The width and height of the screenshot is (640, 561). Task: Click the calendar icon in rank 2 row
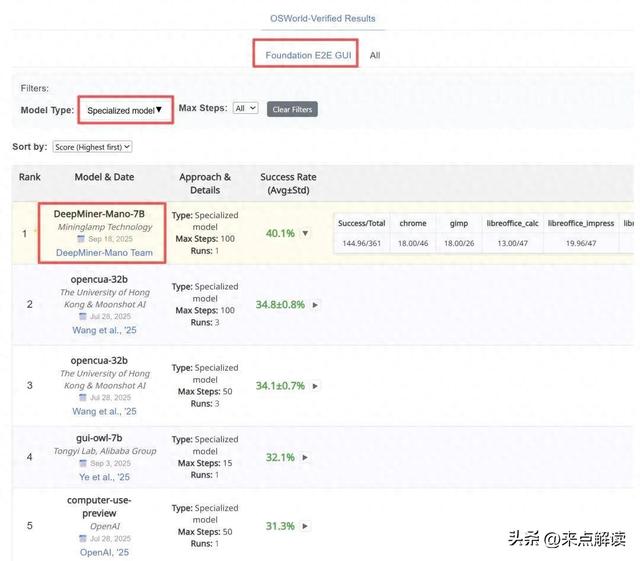(83, 316)
